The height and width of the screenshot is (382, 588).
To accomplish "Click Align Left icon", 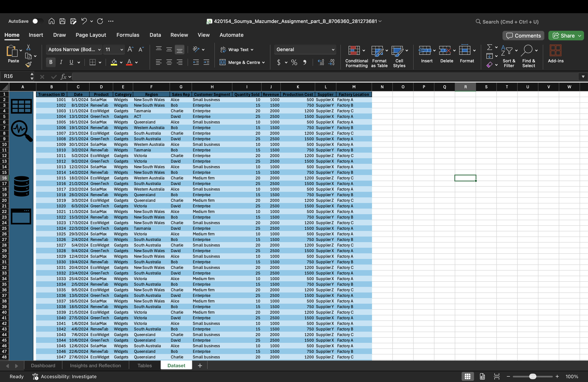I will pyautogui.click(x=159, y=62).
